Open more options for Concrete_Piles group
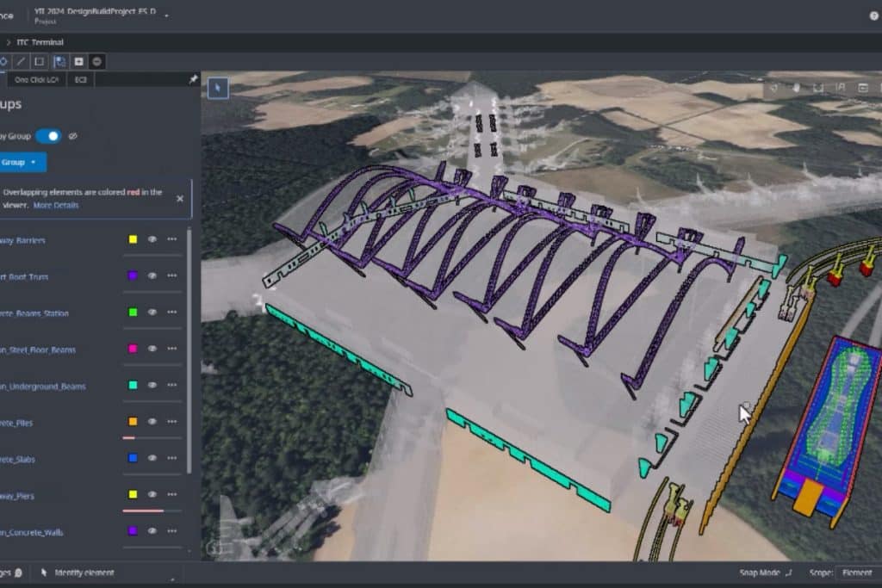The image size is (882, 588). tap(172, 422)
